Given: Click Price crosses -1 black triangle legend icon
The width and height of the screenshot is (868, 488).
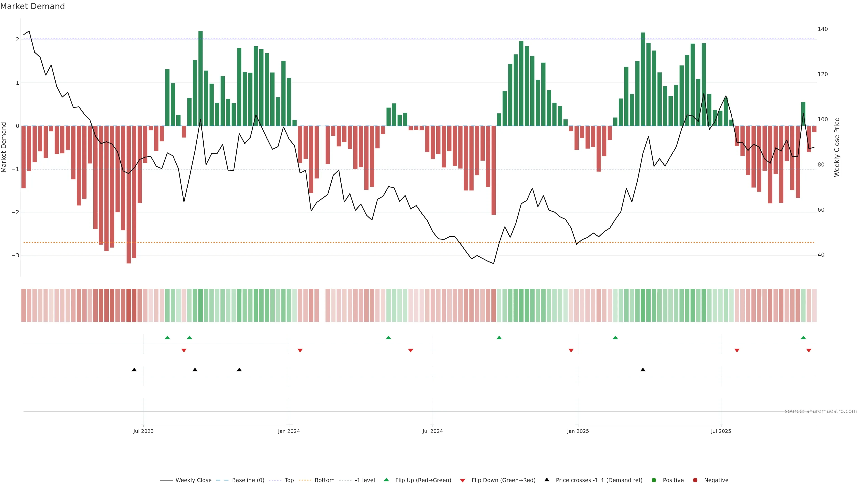Looking at the screenshot, I should pyautogui.click(x=547, y=480).
